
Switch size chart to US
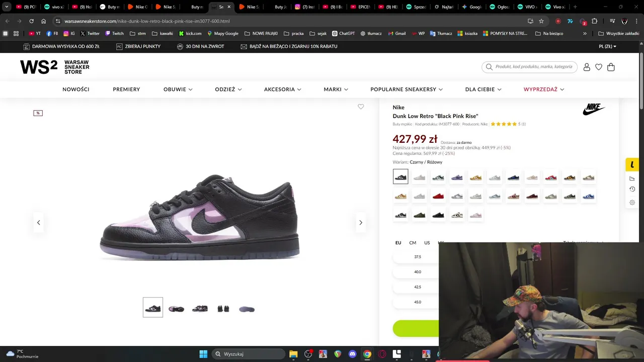(x=427, y=243)
